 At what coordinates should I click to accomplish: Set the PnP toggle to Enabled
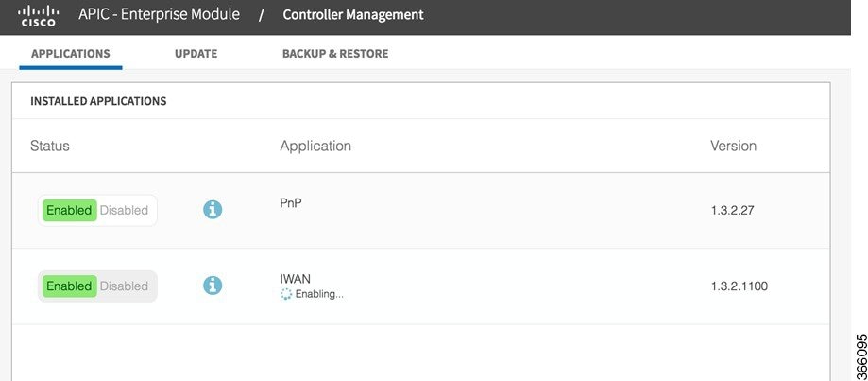click(69, 211)
